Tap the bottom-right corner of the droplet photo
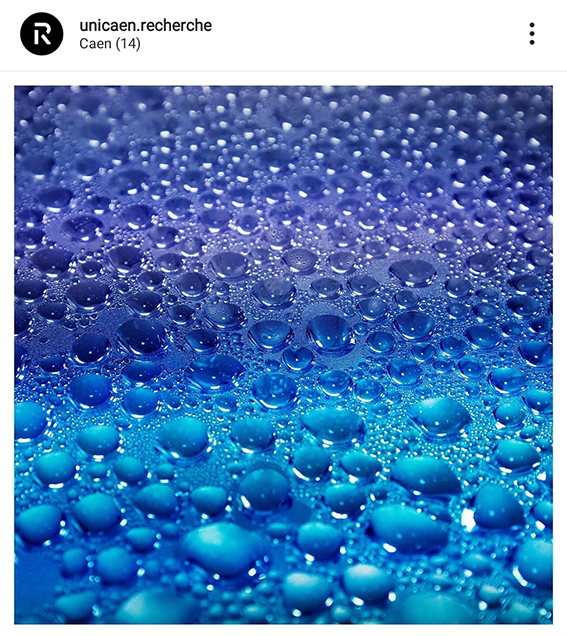 tap(546, 618)
